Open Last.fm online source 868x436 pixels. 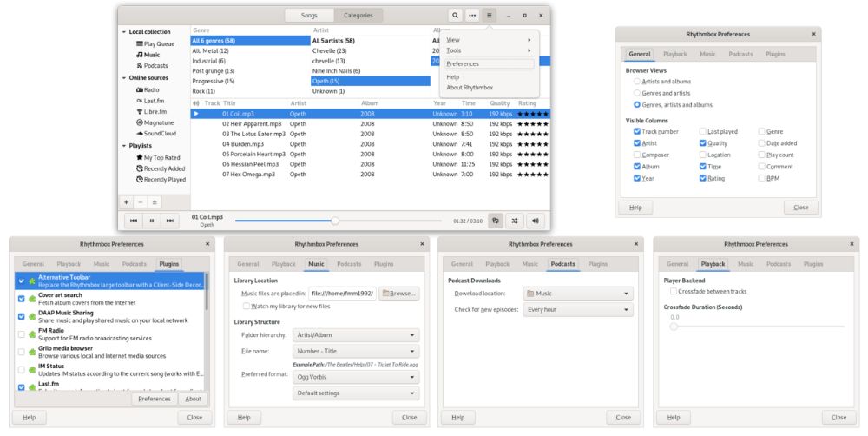tap(150, 101)
